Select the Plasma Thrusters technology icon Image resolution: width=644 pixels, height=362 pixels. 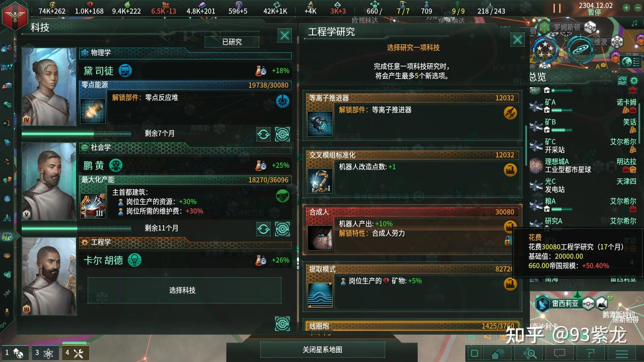point(320,123)
